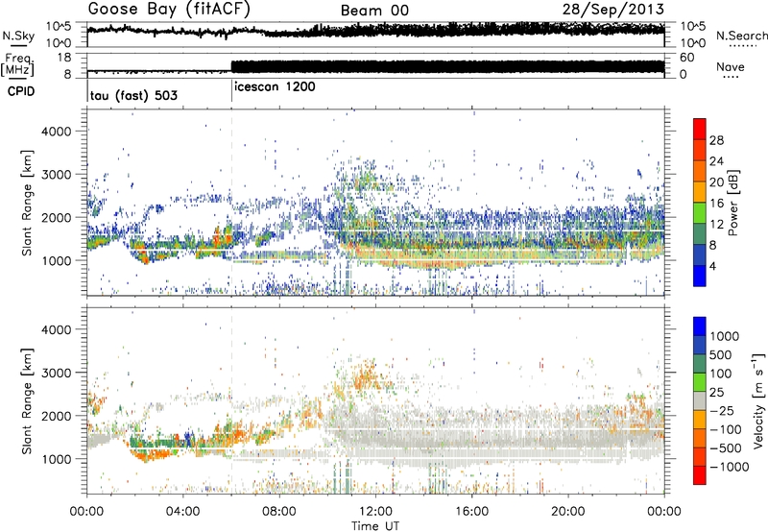Click the power panel 'Slant Range [km]' label

click(27, 203)
